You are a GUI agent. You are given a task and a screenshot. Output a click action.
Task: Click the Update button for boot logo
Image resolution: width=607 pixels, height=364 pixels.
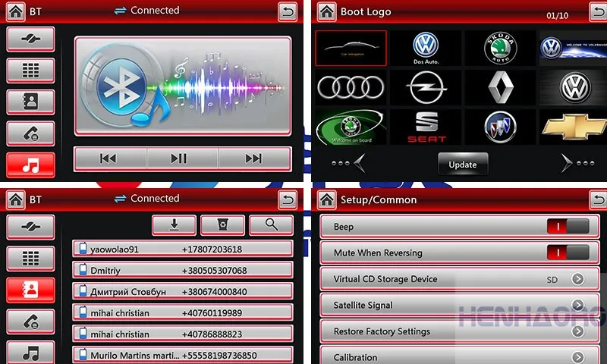pos(463,164)
